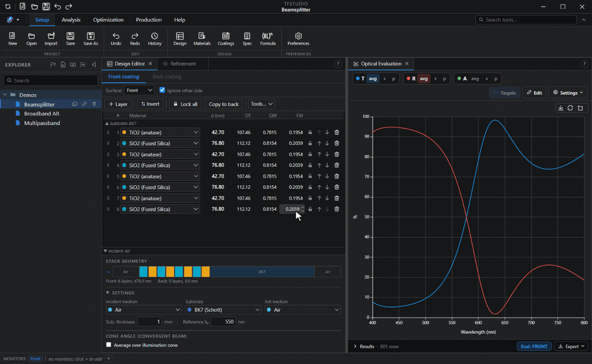Duplicate the Beamsplitter design in Explorer

point(75,104)
